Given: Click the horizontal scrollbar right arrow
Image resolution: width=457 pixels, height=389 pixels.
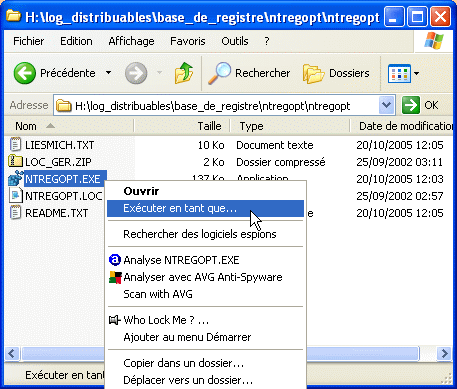Looking at the screenshot, I should [444, 353].
